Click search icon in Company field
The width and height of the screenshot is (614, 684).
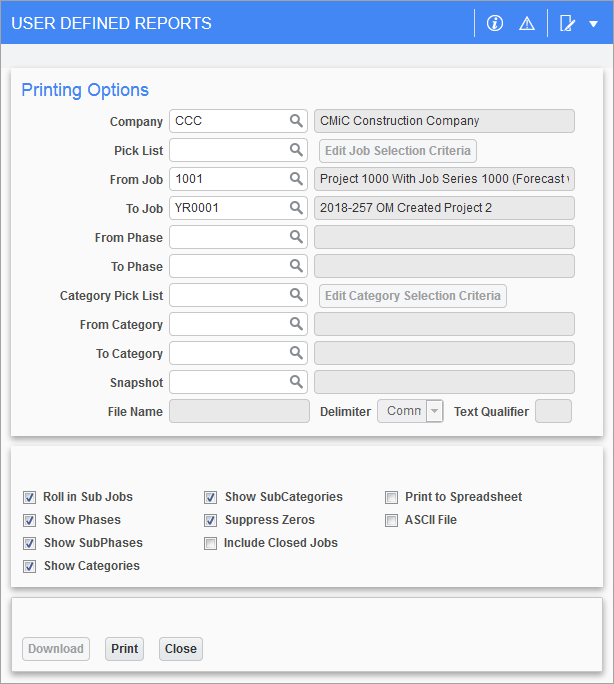[296, 121]
